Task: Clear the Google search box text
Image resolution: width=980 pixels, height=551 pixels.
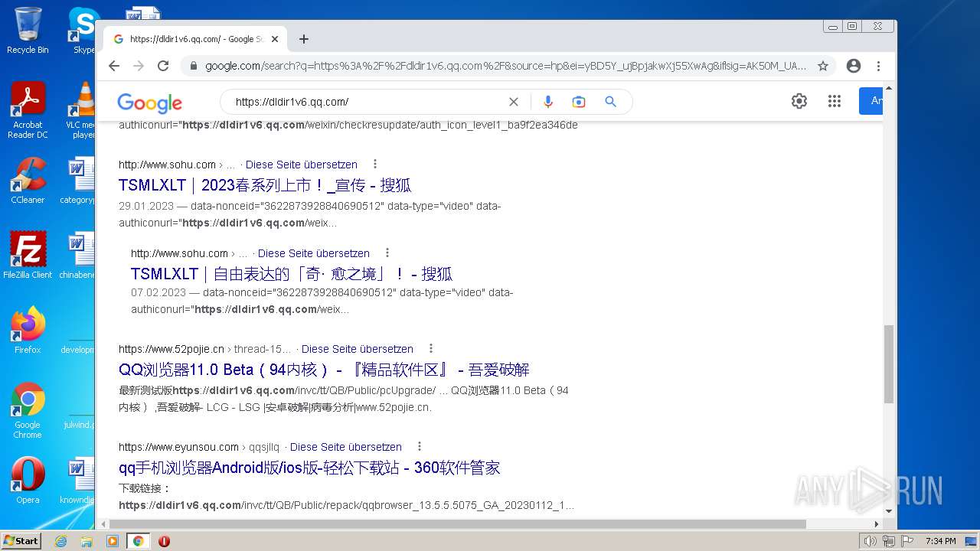Action: [514, 102]
